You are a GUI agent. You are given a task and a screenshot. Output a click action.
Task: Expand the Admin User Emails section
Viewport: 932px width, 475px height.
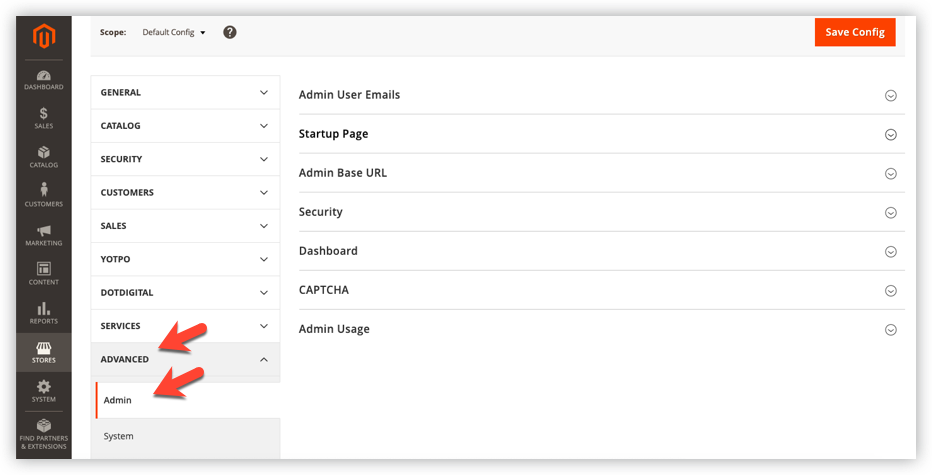602,95
